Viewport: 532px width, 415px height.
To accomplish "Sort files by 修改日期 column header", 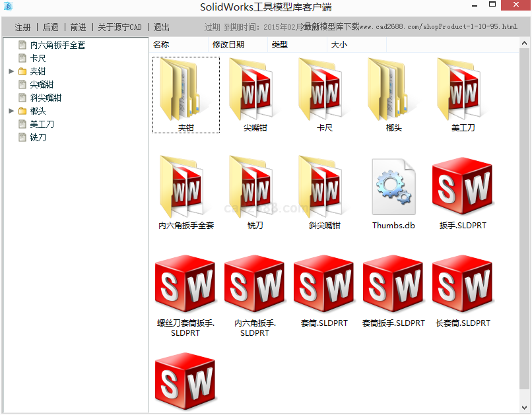I will click(x=228, y=45).
